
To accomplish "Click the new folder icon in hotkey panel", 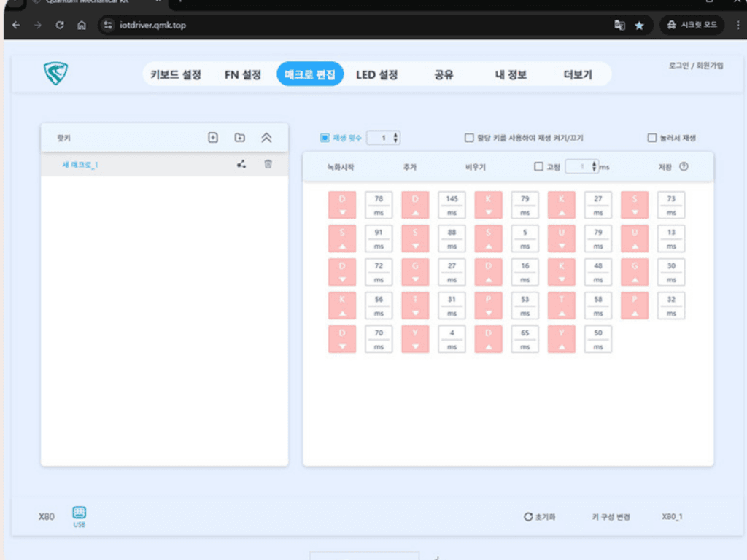I will (x=239, y=137).
